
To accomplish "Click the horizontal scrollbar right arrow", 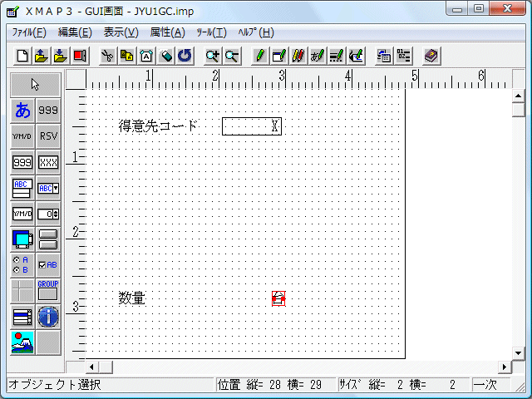I will (505, 367).
